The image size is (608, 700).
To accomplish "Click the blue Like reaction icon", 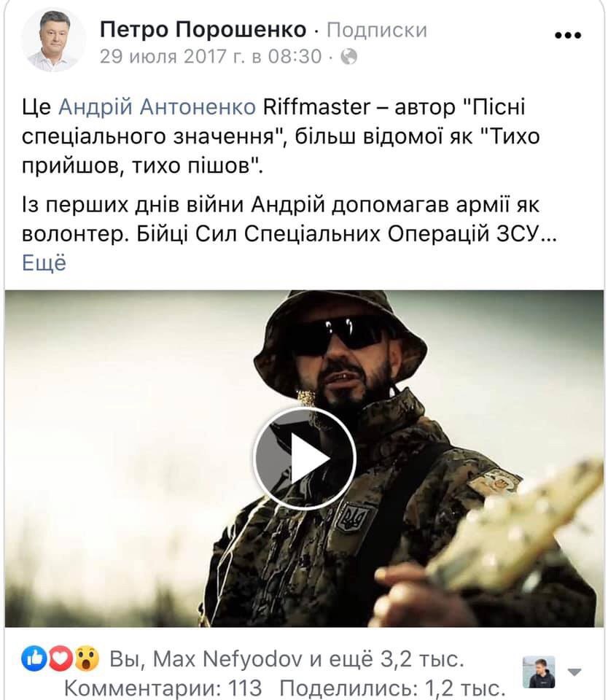I will point(34,658).
